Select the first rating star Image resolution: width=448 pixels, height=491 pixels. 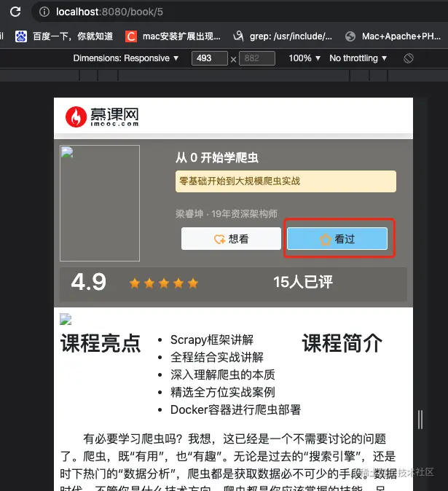coord(135,283)
